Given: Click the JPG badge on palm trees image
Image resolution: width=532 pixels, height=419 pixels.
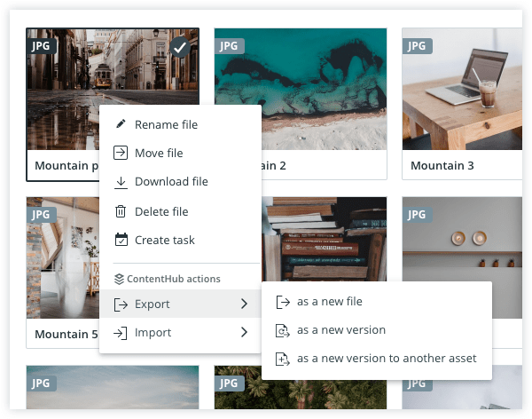Looking at the screenshot, I should pos(230,383).
